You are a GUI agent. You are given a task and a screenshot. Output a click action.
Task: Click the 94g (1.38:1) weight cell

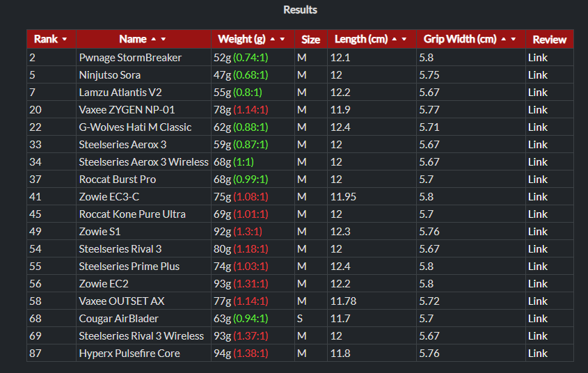pos(253,353)
